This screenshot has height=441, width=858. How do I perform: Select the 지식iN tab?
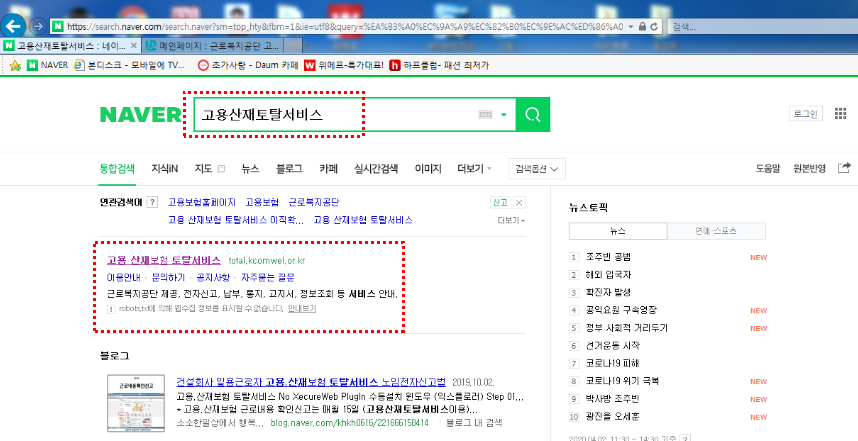click(x=165, y=169)
